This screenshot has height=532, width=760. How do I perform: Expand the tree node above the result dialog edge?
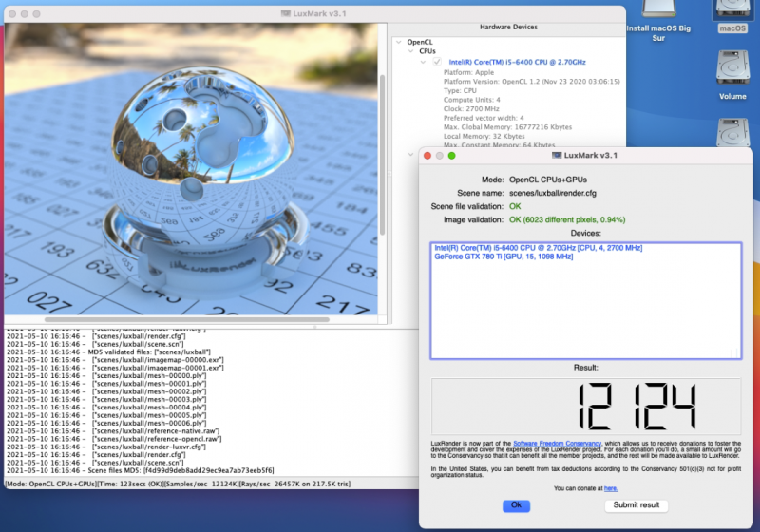(410, 155)
